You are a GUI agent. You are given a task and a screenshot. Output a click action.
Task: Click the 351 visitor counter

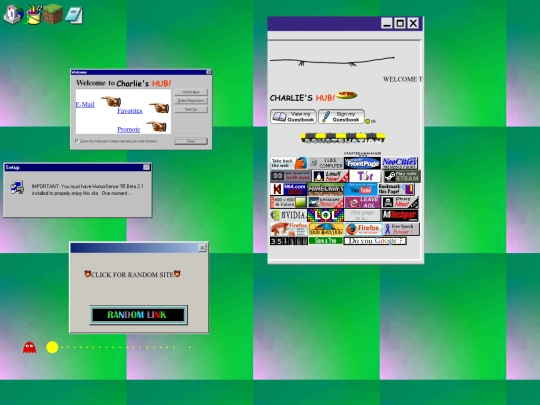click(x=289, y=241)
